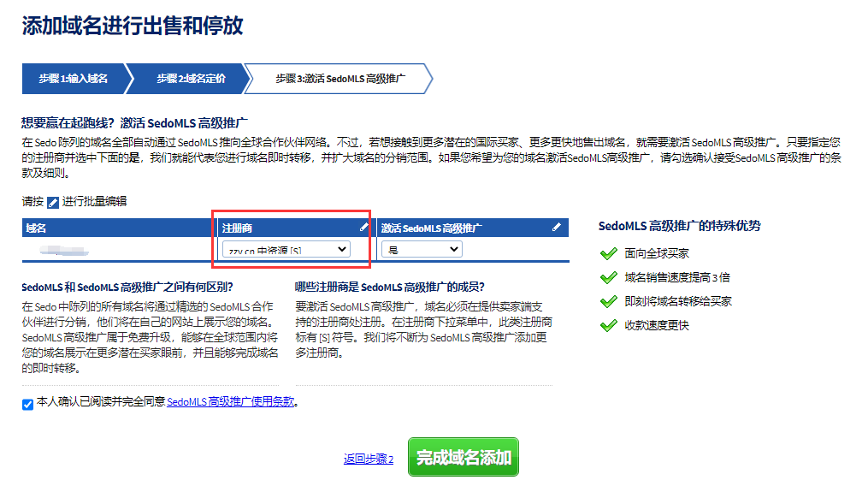This screenshot has height=498, width=868.
Task: Go to 步骤2:域名定价 step tab
Action: 191,79
